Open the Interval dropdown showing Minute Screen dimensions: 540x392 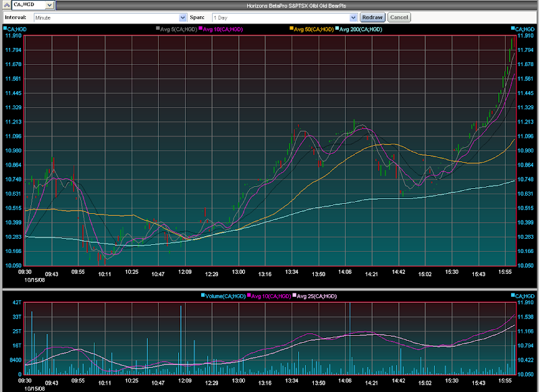point(110,18)
